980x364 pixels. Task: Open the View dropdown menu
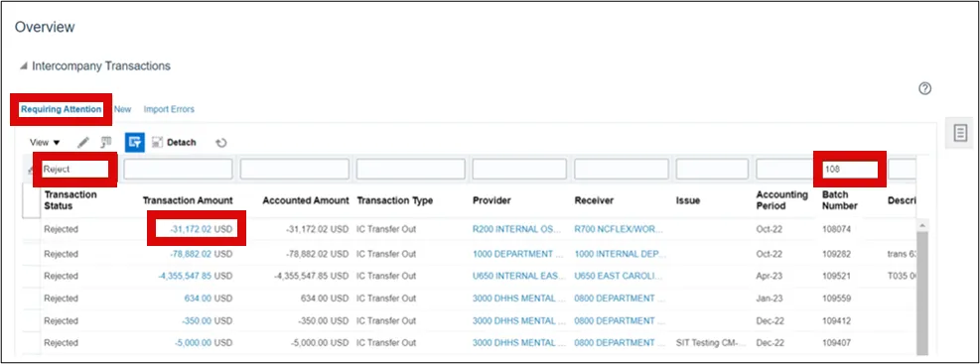45,143
